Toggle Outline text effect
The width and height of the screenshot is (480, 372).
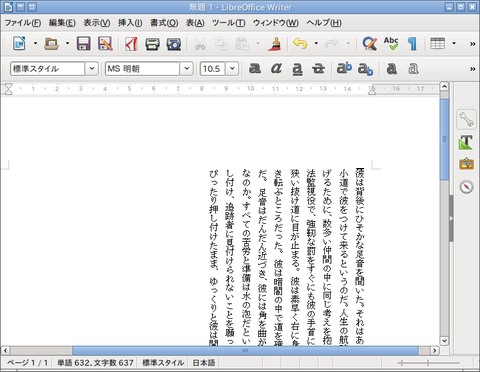[x=413, y=69]
